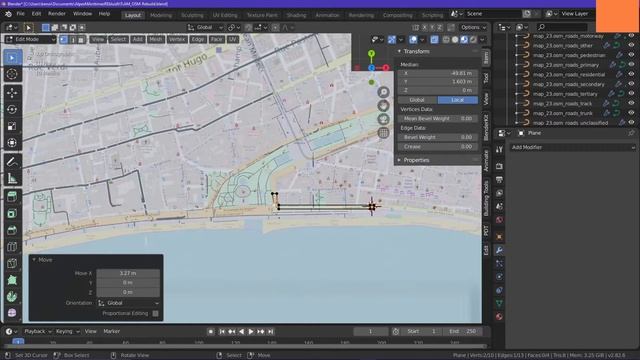
Task: Select the Select Box tool
Action: coord(12,58)
